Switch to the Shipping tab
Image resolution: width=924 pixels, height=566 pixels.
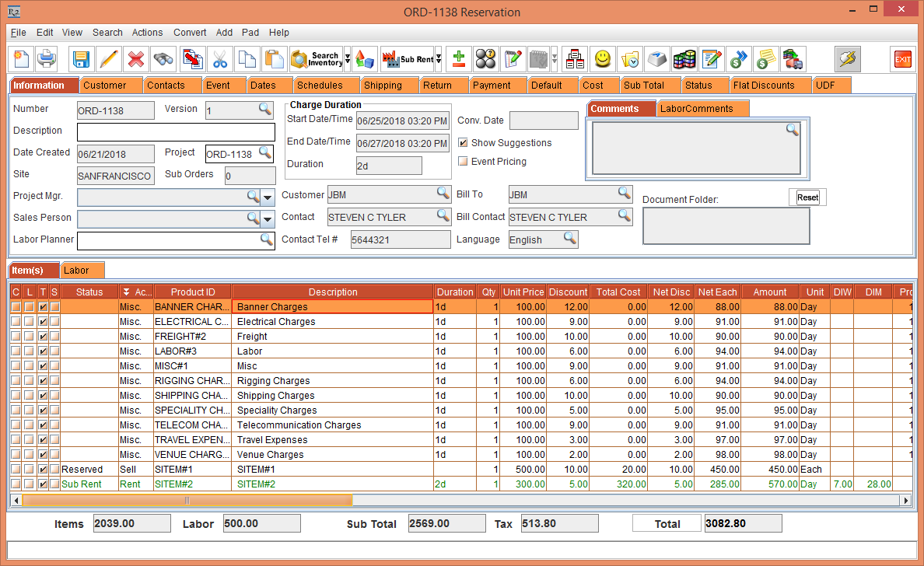click(x=383, y=86)
